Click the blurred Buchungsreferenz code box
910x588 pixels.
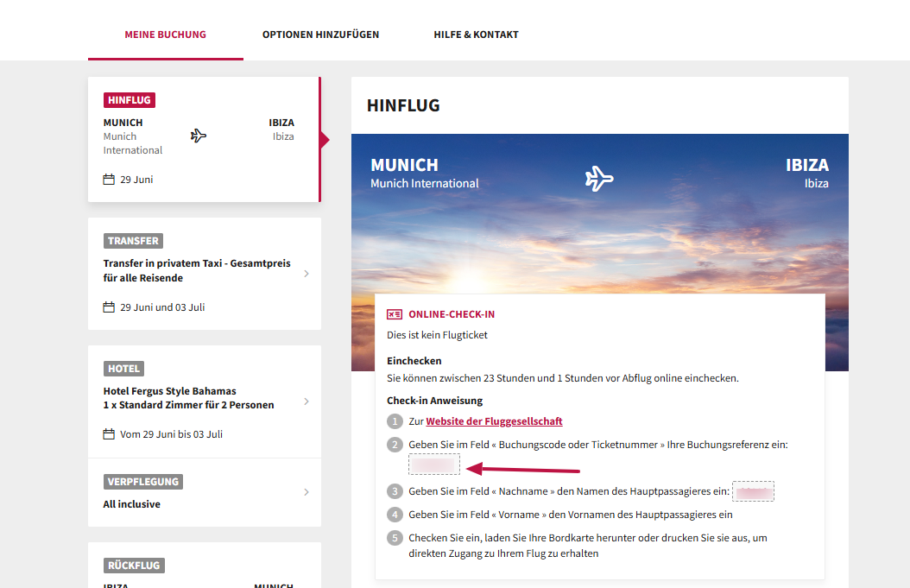pyautogui.click(x=434, y=465)
